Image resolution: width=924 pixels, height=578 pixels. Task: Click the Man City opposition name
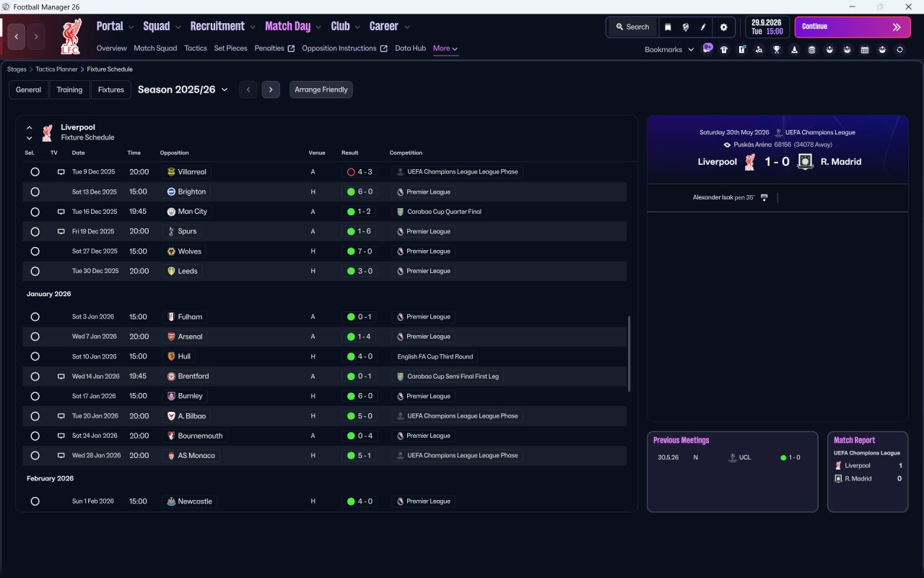(193, 212)
